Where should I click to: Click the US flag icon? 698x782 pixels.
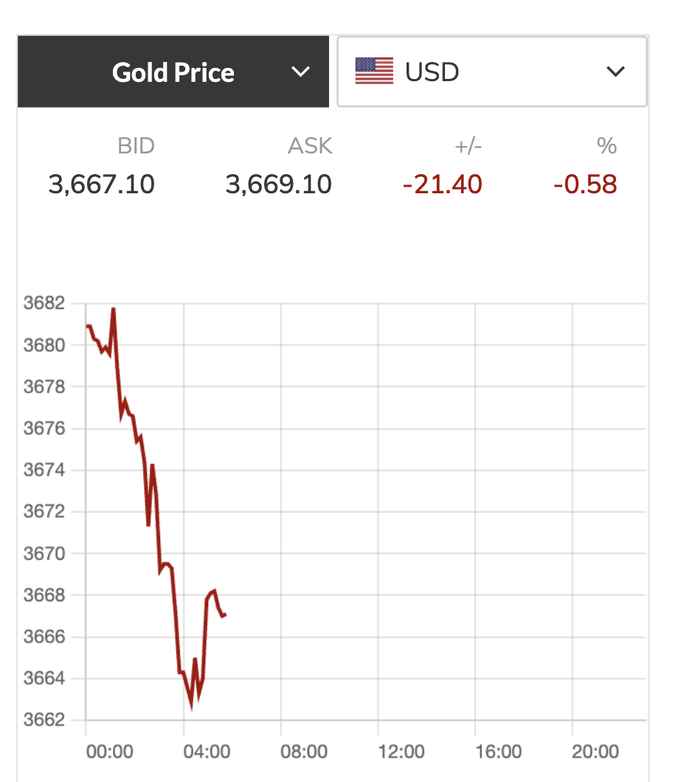374,71
